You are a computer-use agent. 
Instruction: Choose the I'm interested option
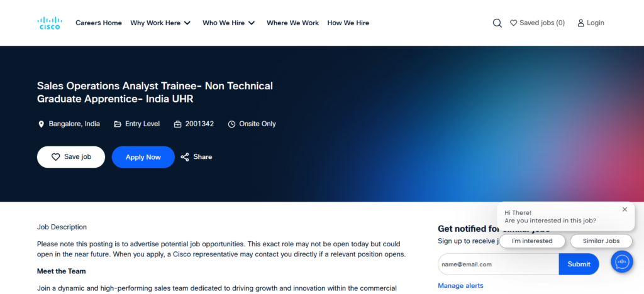(531, 241)
